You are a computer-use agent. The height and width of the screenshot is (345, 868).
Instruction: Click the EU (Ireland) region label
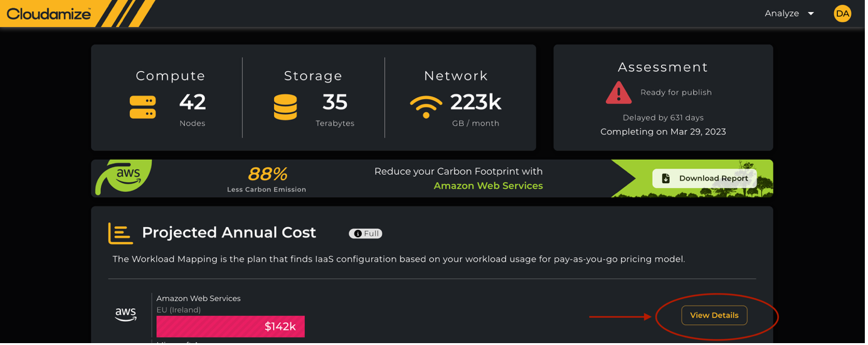point(178,310)
